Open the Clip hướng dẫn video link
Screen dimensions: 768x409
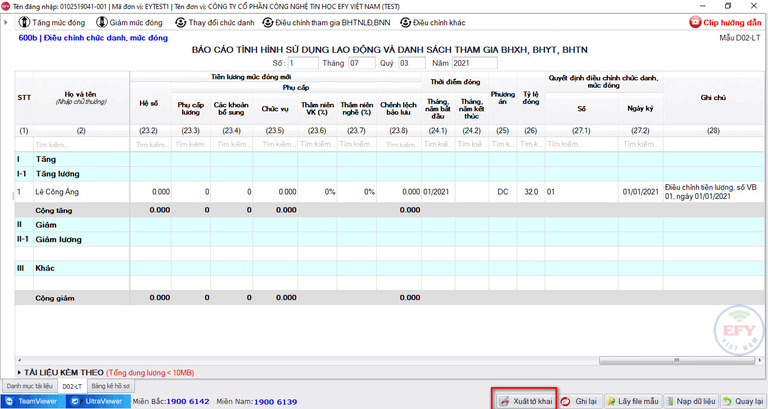pyautogui.click(x=725, y=23)
